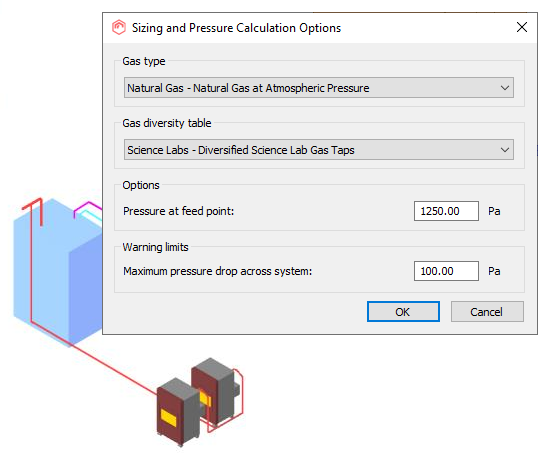Dismiss the dialog with Cancel

pyautogui.click(x=487, y=312)
